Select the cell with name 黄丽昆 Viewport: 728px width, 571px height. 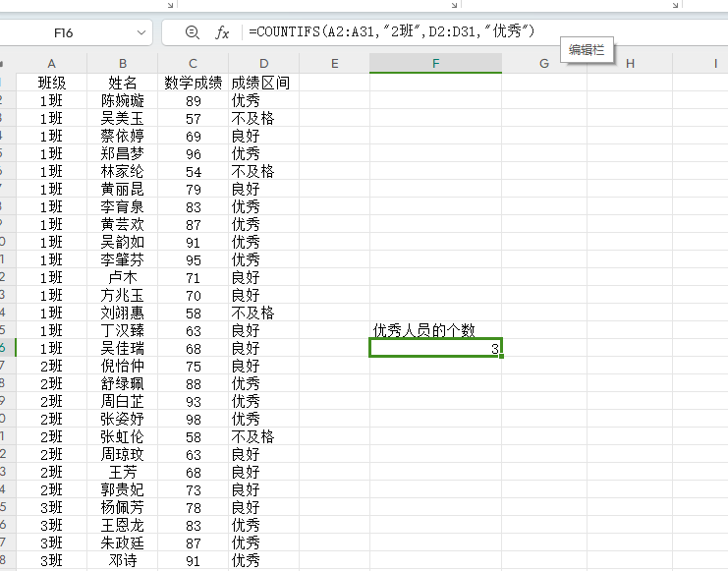pos(123,189)
